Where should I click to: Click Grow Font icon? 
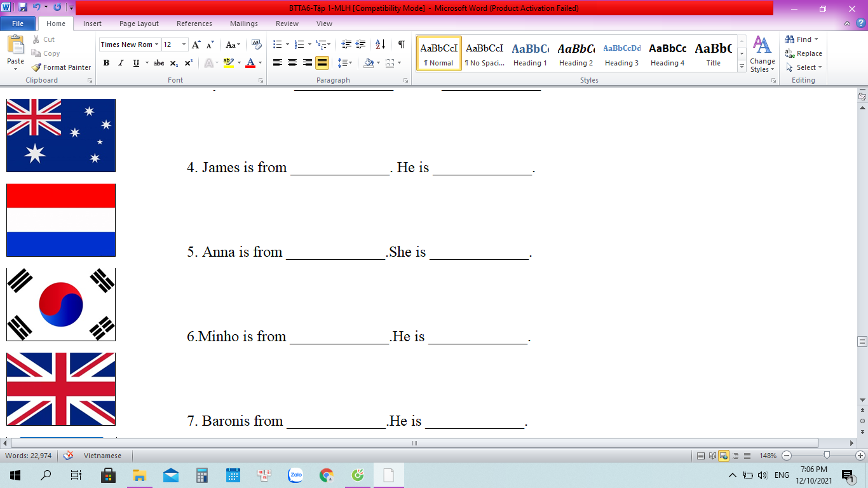tap(196, 44)
